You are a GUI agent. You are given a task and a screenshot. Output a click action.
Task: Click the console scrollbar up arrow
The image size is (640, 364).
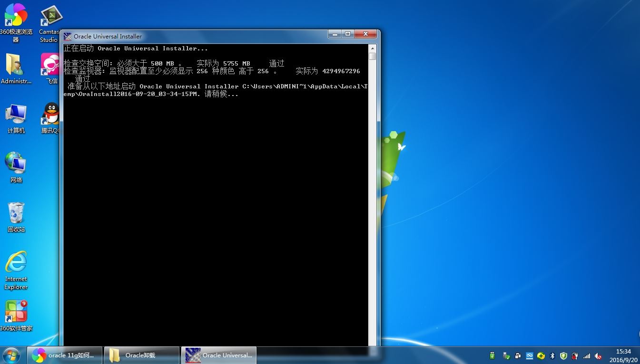pyautogui.click(x=373, y=48)
